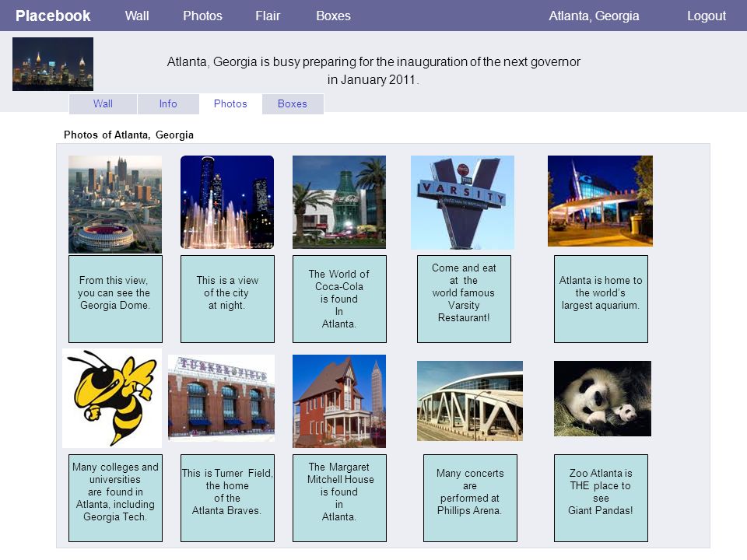
Task: Open Photos in the top navigation bar
Action: tap(202, 16)
